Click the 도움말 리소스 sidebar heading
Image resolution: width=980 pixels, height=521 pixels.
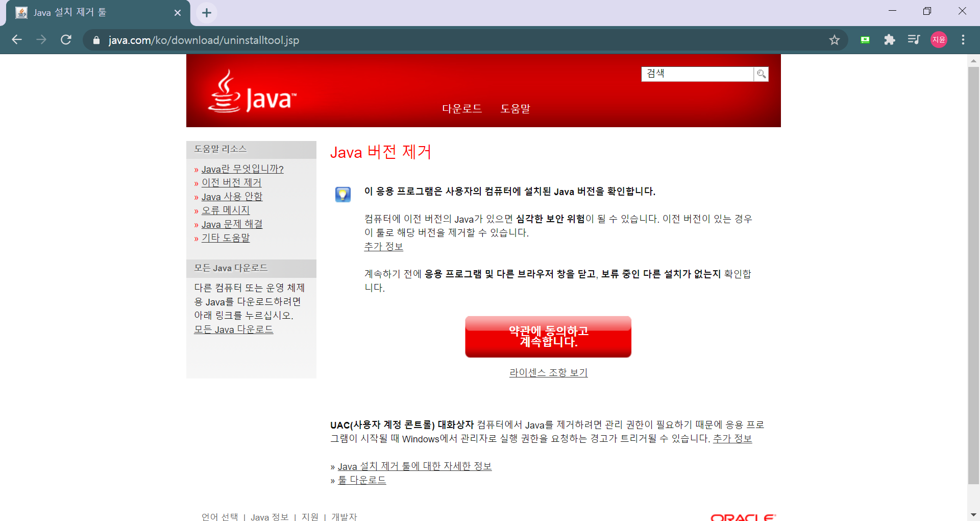[220, 149]
